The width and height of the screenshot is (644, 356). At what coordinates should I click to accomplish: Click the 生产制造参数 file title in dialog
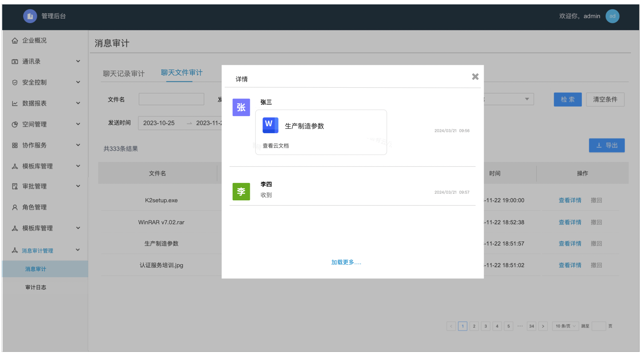click(x=304, y=126)
